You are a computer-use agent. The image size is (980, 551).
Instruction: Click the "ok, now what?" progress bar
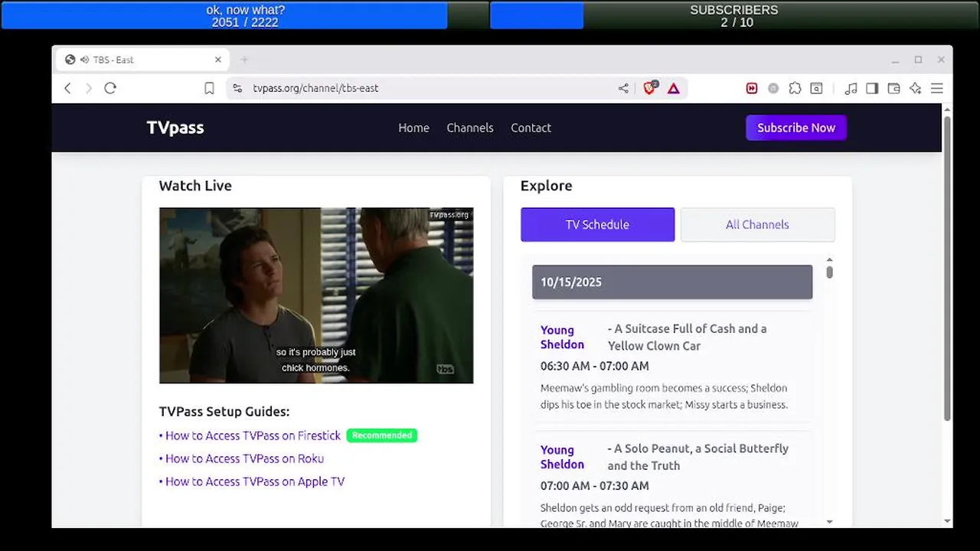(245, 15)
